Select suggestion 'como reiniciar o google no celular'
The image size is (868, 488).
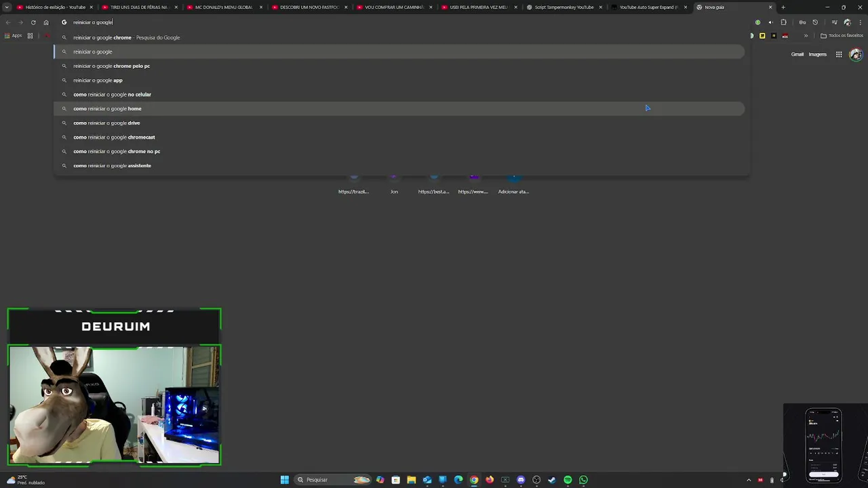(399, 94)
